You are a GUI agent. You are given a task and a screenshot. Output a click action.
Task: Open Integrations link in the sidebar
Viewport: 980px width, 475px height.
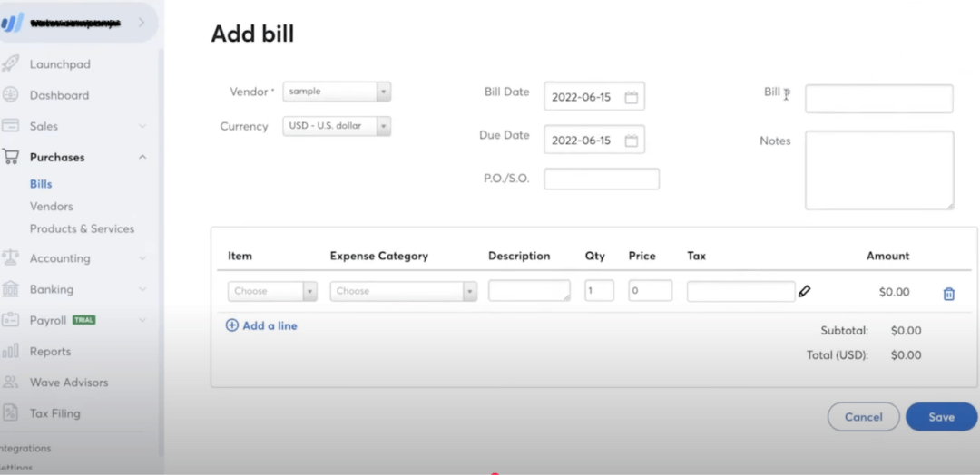pos(25,448)
